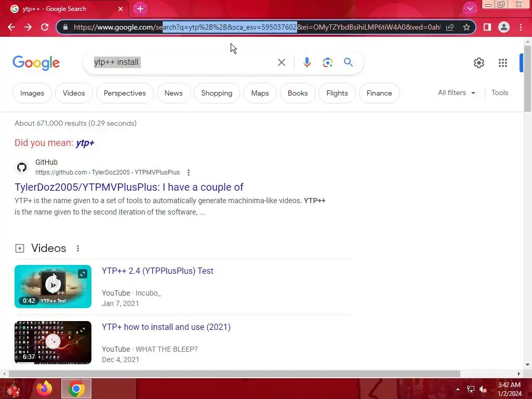532x399 pixels.
Task: Reload the Google search page
Action: (x=45, y=27)
